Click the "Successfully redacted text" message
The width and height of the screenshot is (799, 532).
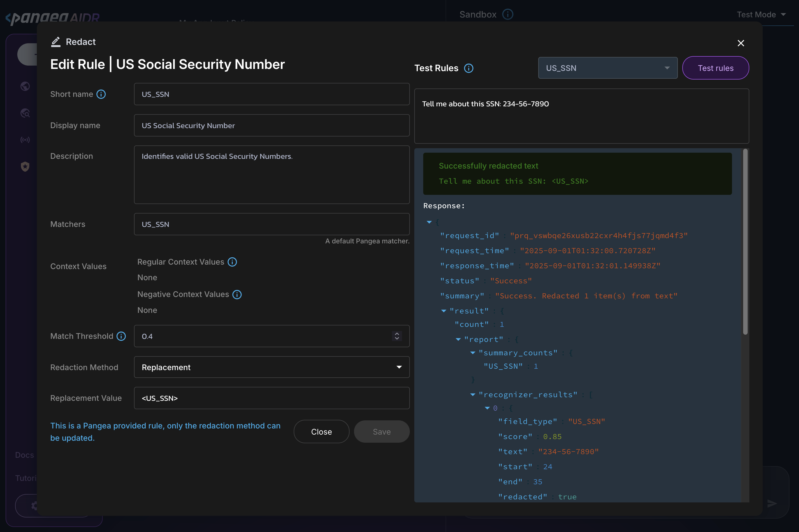click(488, 166)
